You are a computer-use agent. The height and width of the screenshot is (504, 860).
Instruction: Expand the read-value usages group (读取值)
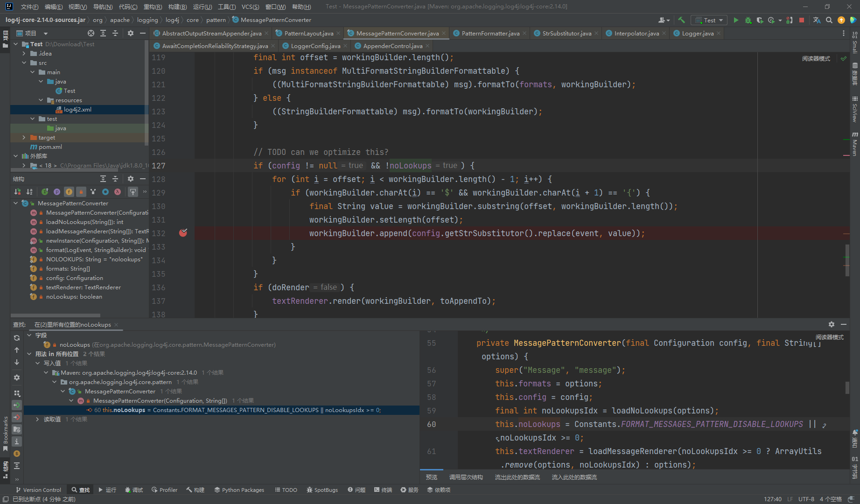click(x=37, y=419)
